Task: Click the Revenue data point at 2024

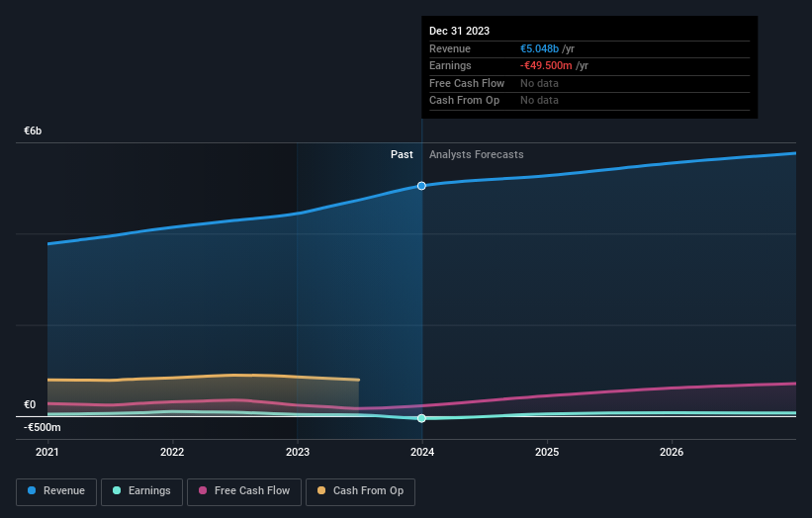Action: click(421, 186)
